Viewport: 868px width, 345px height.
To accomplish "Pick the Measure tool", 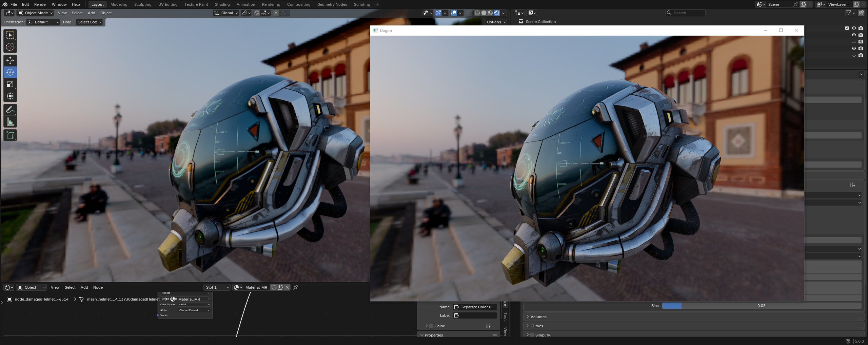I will (10, 122).
